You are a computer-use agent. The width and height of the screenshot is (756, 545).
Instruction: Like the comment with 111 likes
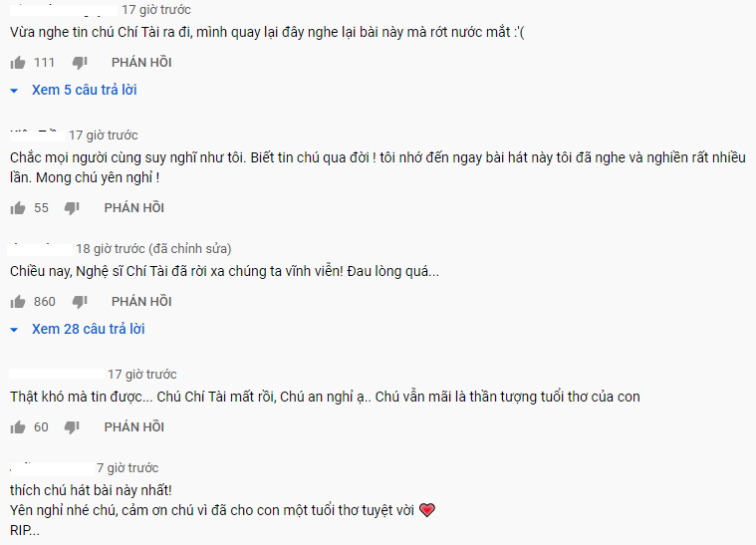pos(18,63)
